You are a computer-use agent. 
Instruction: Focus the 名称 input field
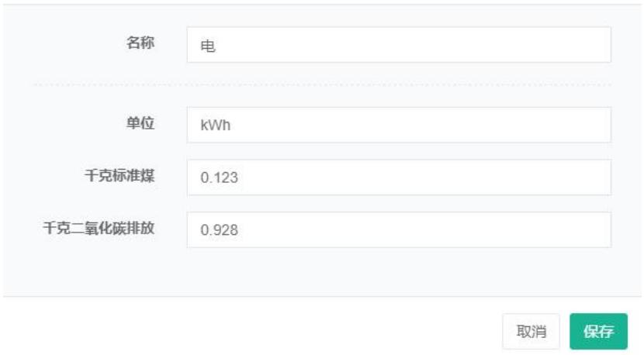pyautogui.click(x=399, y=45)
